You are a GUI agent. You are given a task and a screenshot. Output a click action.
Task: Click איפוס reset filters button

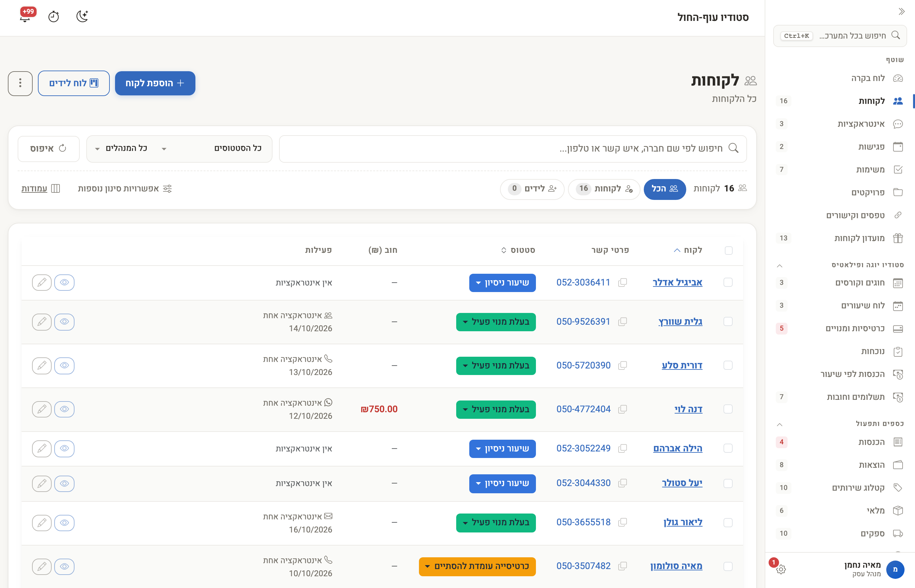click(x=48, y=149)
